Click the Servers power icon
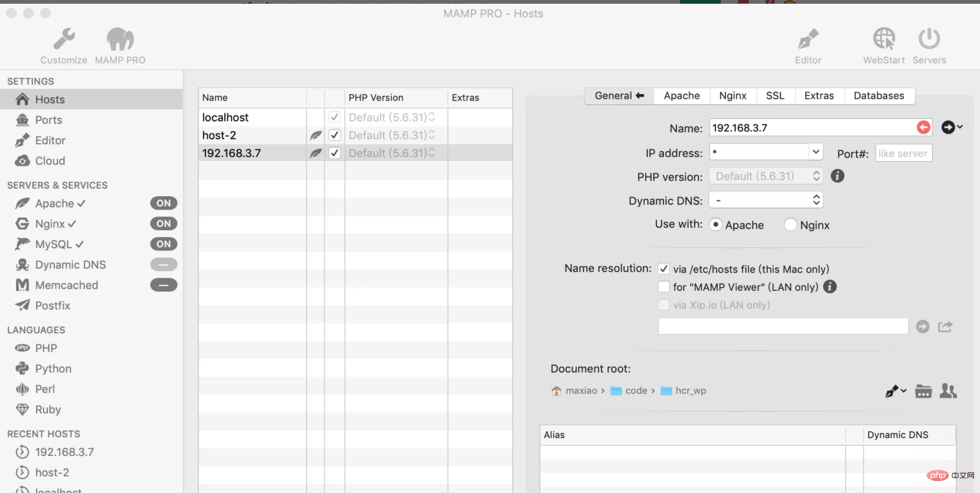This screenshot has width=980, height=493. tap(929, 40)
